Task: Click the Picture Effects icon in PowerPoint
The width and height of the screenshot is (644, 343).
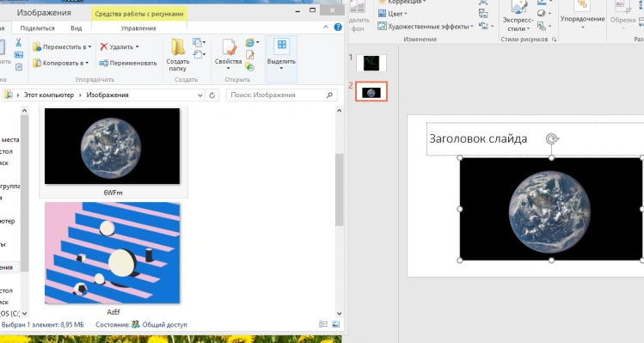Action: (x=542, y=14)
